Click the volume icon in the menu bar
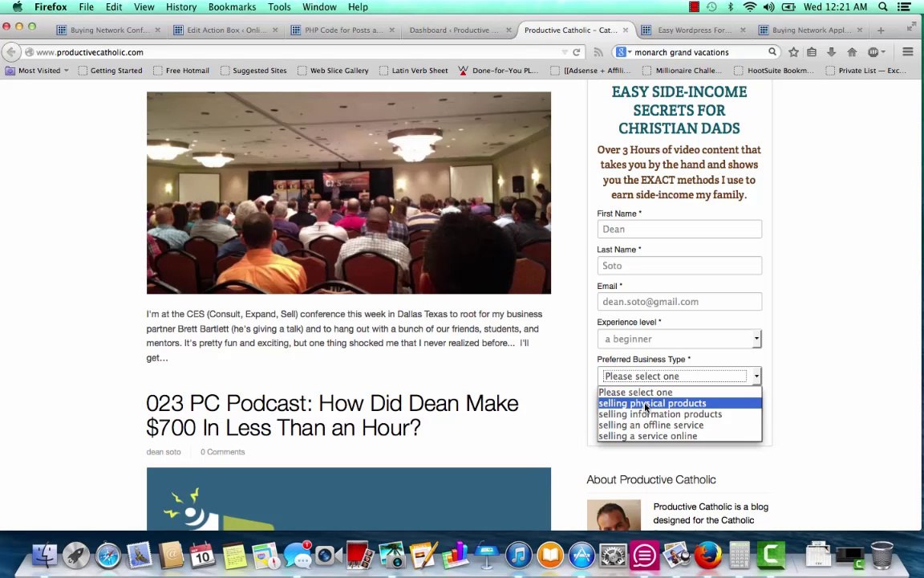The width and height of the screenshot is (924, 578). 768,7
